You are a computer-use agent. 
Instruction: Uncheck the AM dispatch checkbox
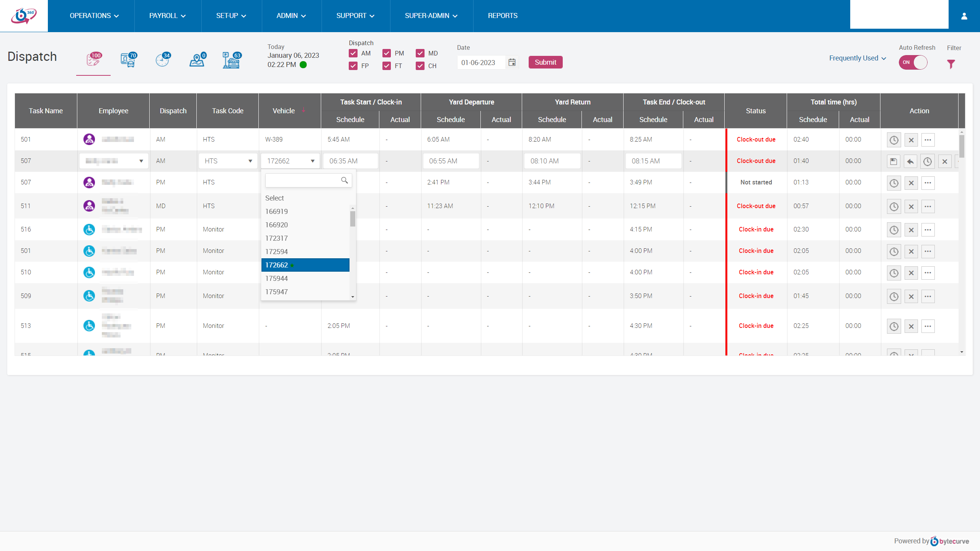(353, 53)
